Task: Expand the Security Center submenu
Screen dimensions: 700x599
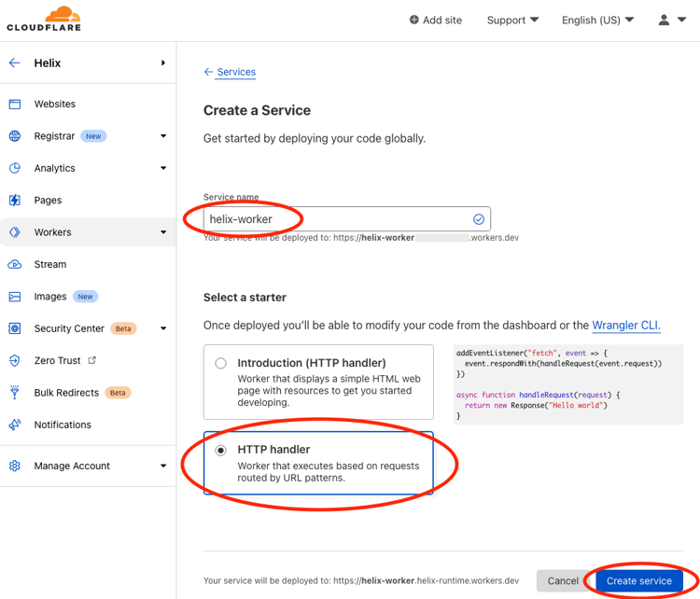Action: tap(163, 328)
